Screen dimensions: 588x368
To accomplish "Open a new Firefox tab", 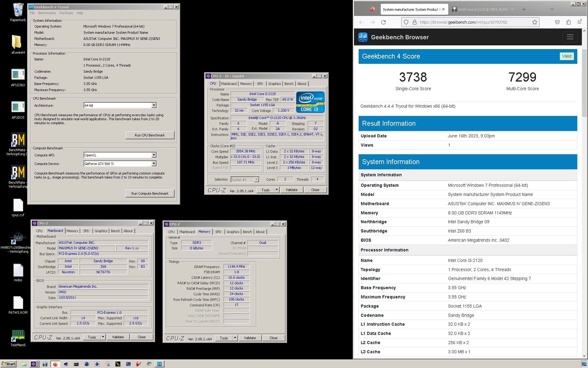I will coord(524,10).
